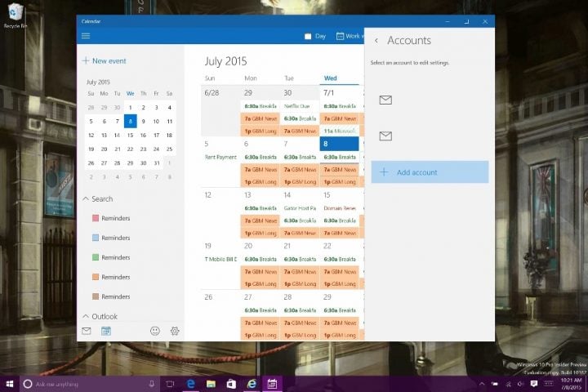Switch to Day view
The height and width of the screenshot is (392, 588).
click(x=315, y=36)
